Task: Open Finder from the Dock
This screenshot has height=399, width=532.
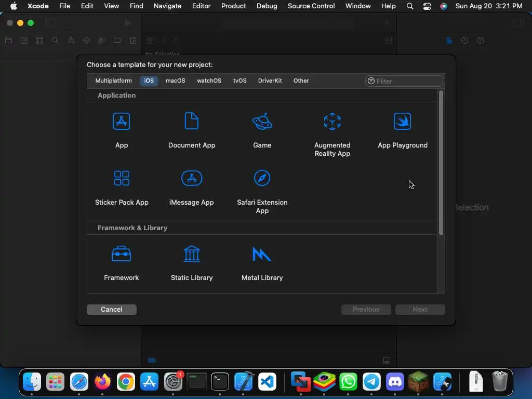Action: 32,382
